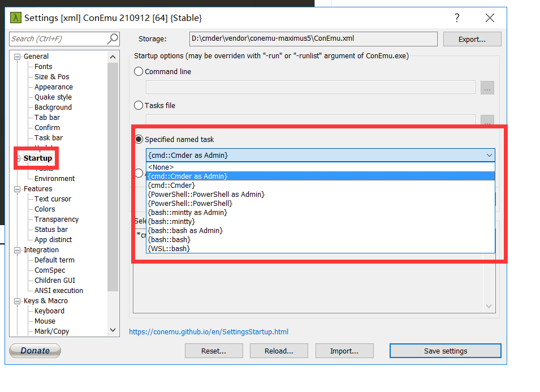Click the Donate button

[35, 351]
